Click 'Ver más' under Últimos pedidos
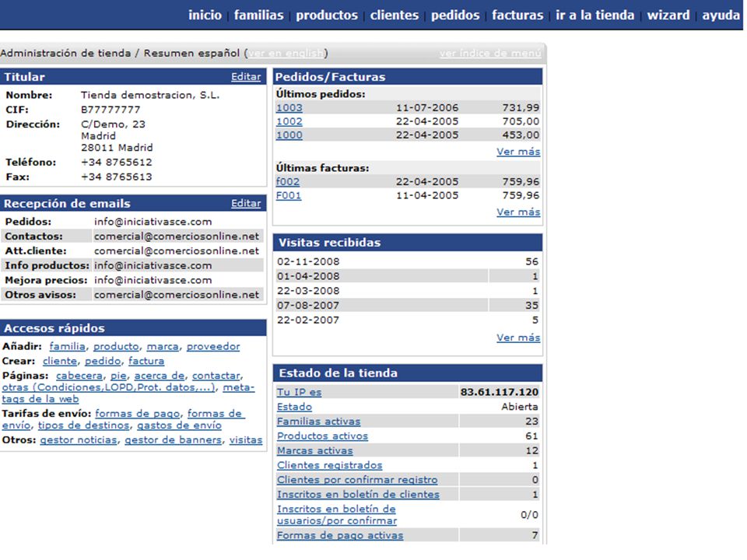Viewport: 747px width, 560px height. pos(518,152)
